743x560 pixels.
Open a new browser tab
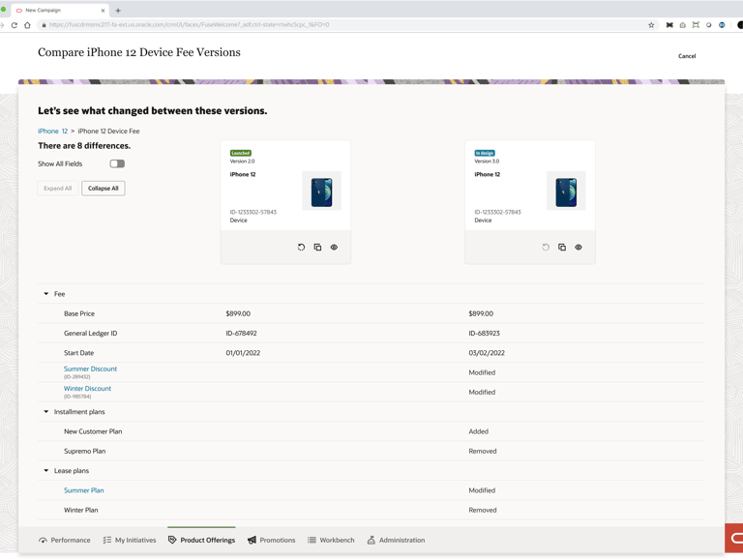tap(118, 11)
